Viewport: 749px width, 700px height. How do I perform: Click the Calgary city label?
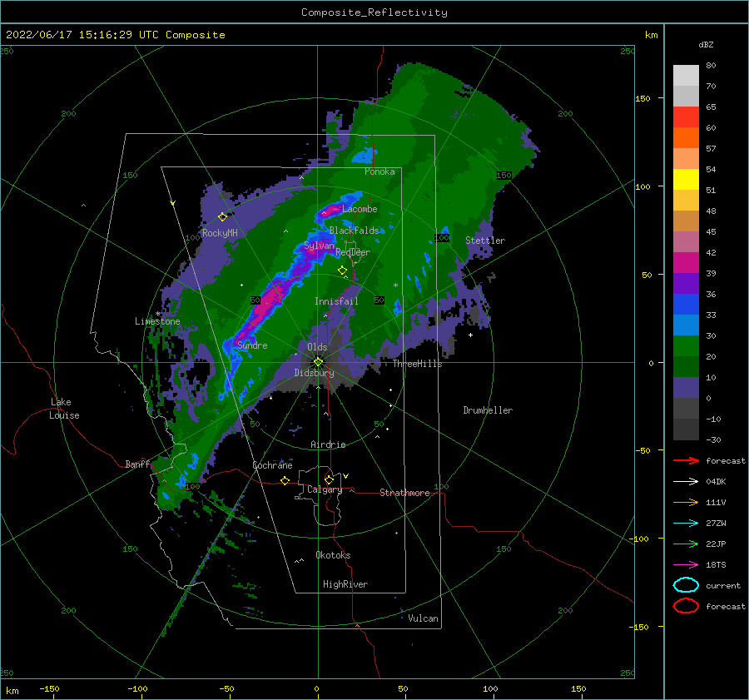[x=325, y=489]
